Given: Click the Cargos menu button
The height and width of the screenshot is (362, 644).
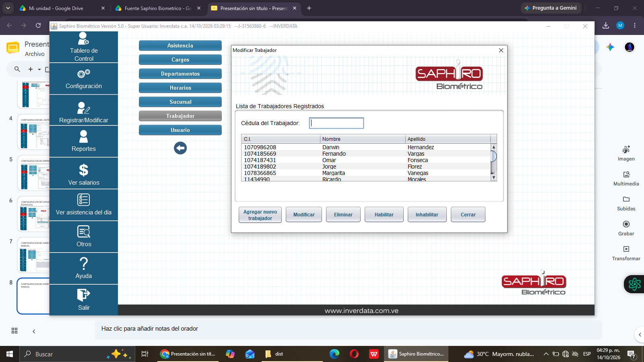Looking at the screenshot, I should (x=180, y=60).
